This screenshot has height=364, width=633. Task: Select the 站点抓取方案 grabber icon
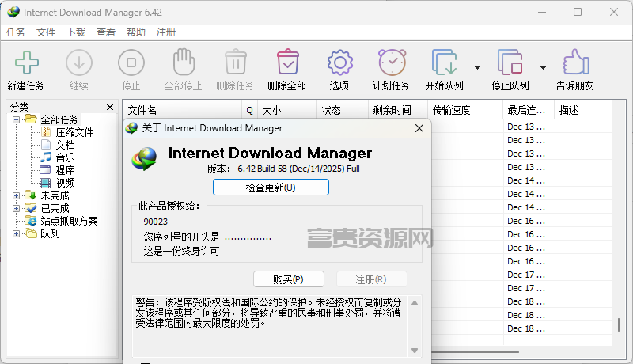pyautogui.click(x=31, y=221)
